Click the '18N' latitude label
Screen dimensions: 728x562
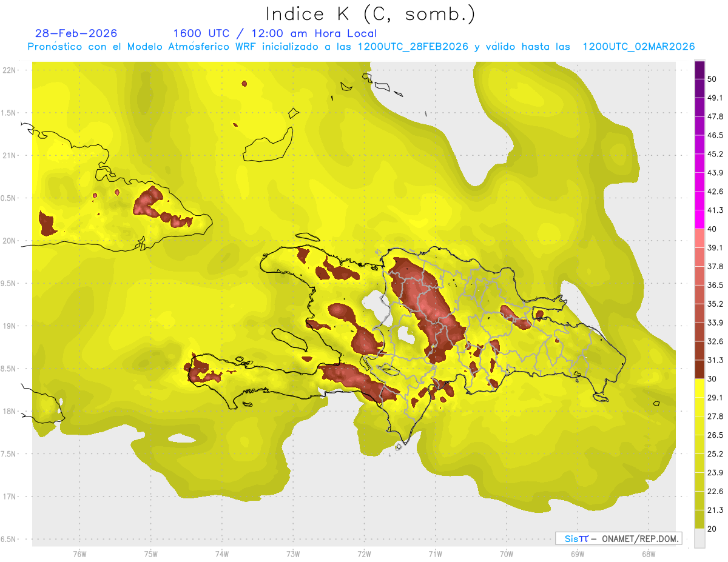[x=9, y=411]
